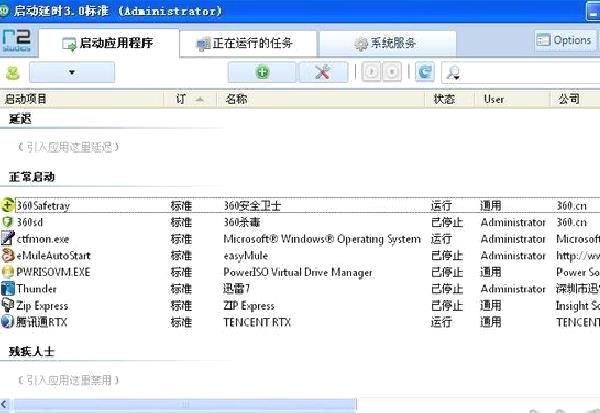Click the 延迟 group header
Viewport: 600px width, 413px height.
point(20,119)
